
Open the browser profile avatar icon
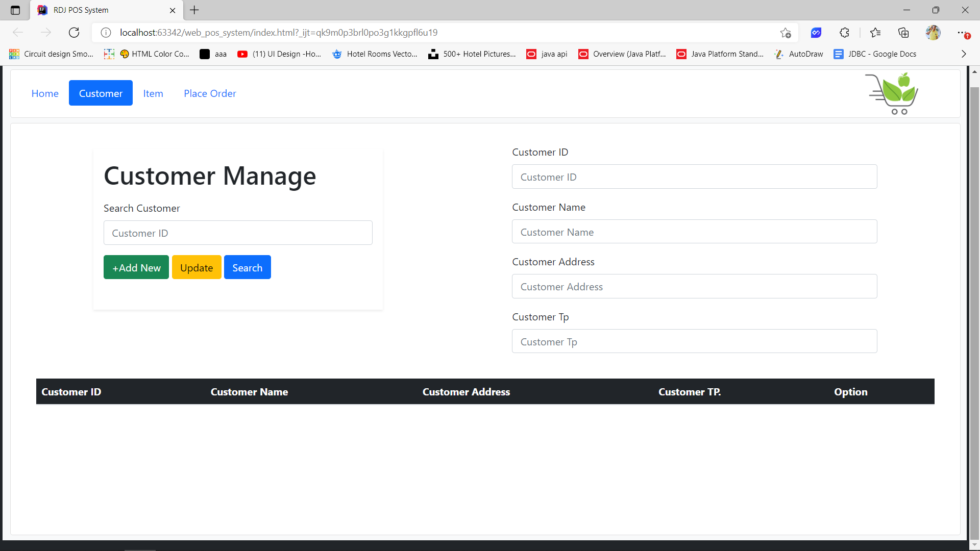pos(933,32)
